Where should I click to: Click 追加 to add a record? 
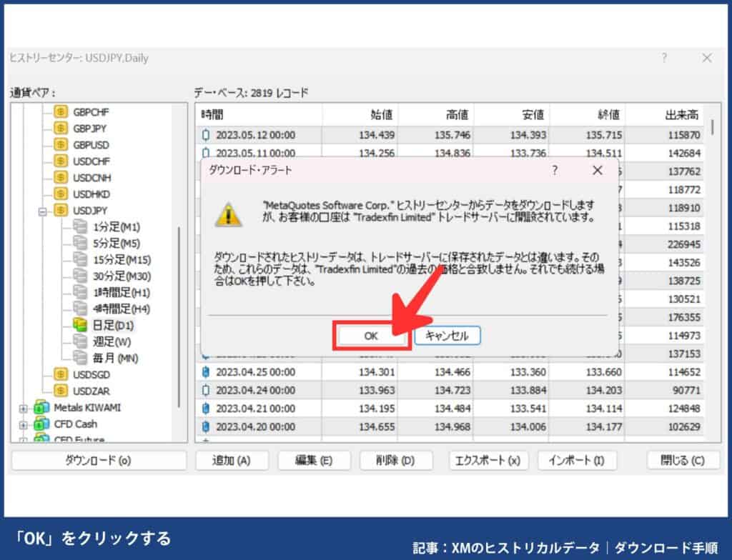coord(232,460)
